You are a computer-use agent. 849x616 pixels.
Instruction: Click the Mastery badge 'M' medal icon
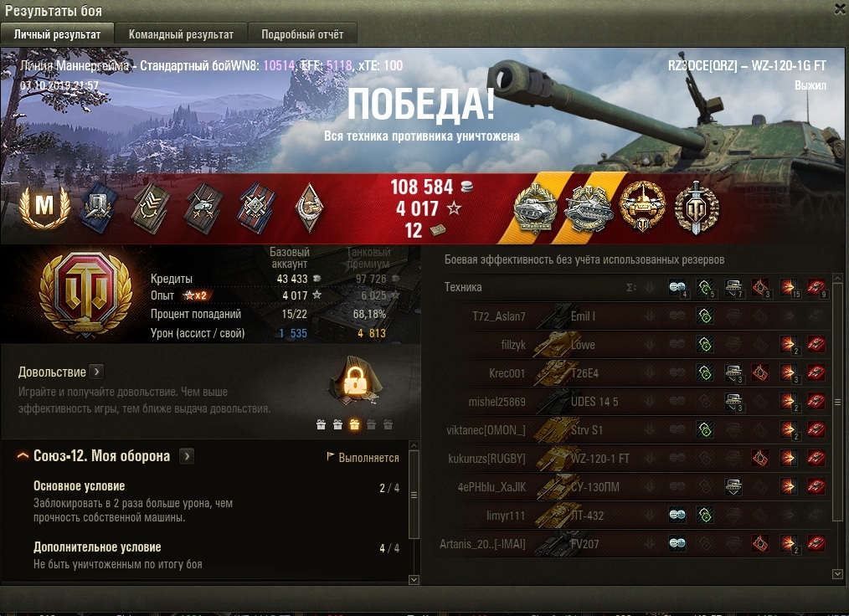pos(44,206)
